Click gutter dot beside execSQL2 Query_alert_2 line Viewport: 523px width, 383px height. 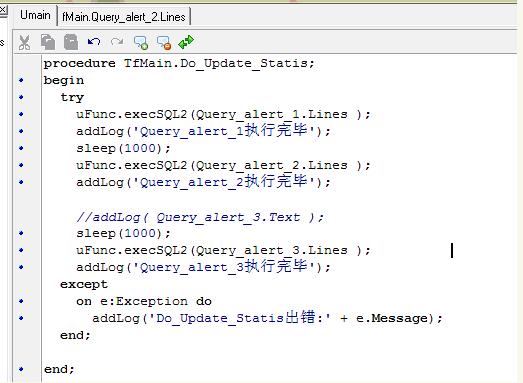22,165
